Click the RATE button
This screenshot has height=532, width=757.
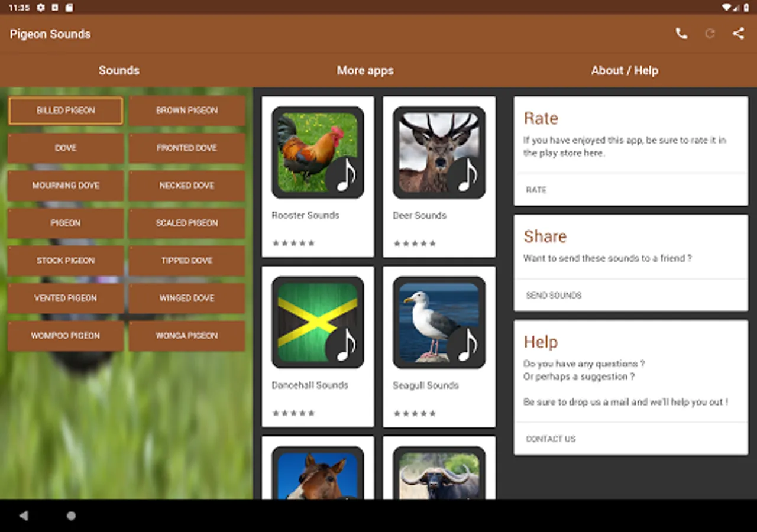click(x=536, y=190)
